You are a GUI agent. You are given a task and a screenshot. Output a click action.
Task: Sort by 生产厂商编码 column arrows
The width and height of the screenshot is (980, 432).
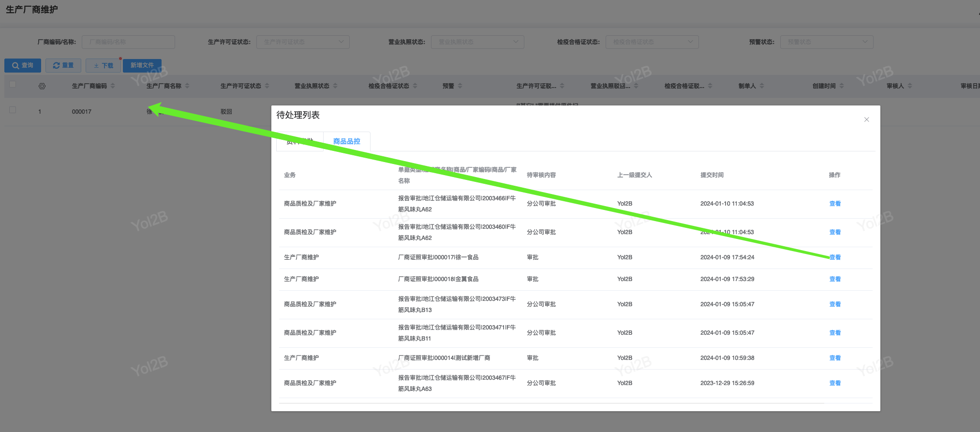[x=113, y=86]
